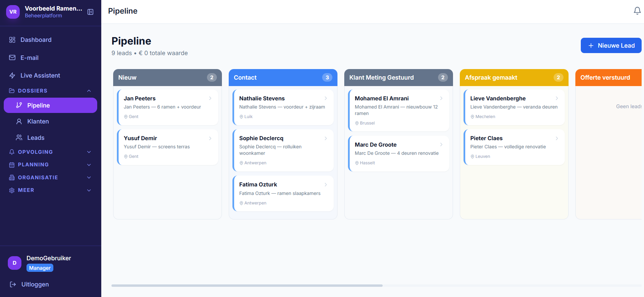
Task: Open the Yusuf Demir lead card
Action: [x=168, y=147]
